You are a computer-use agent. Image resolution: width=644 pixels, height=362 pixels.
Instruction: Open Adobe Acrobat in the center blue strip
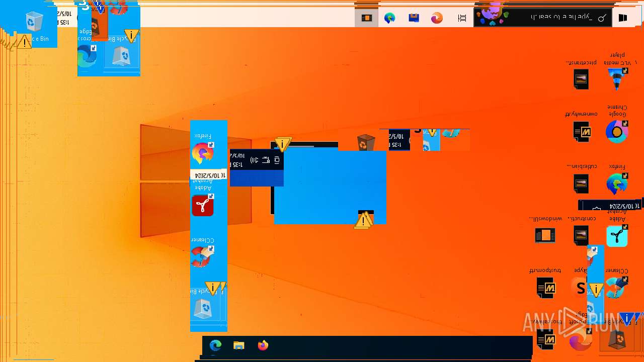click(x=202, y=206)
